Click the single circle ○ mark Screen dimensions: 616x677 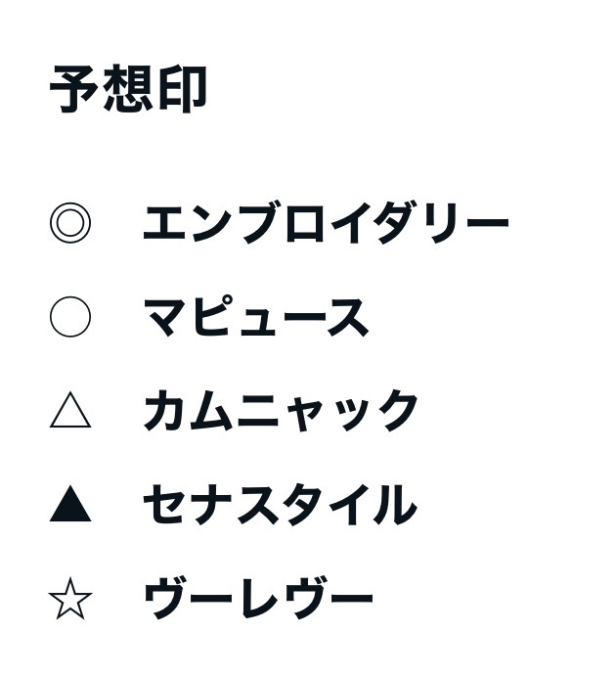click(70, 318)
